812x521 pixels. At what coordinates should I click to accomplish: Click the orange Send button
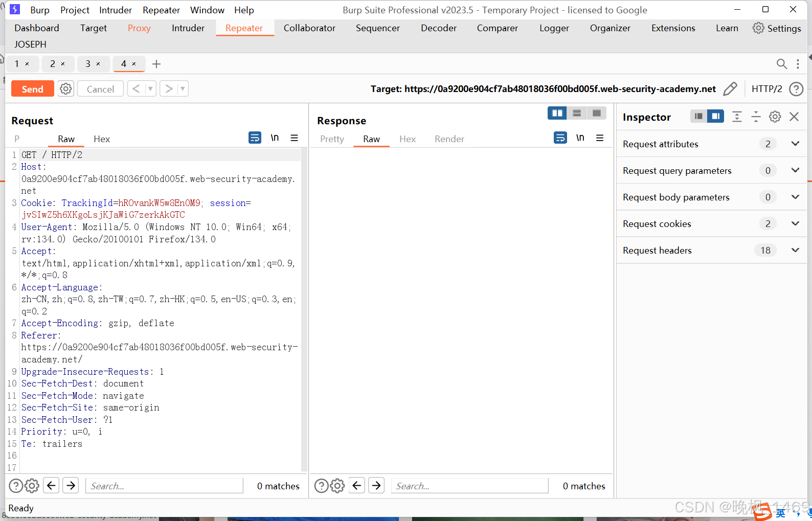(32, 89)
